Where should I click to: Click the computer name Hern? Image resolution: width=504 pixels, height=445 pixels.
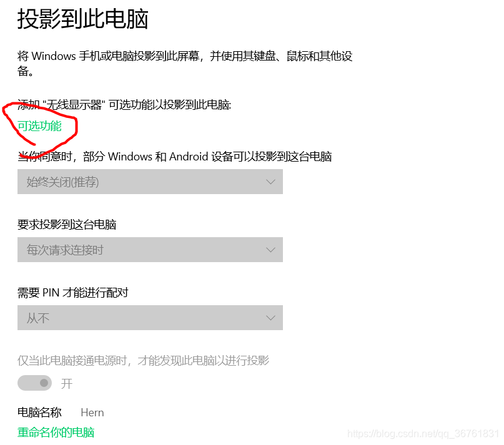[x=92, y=413]
